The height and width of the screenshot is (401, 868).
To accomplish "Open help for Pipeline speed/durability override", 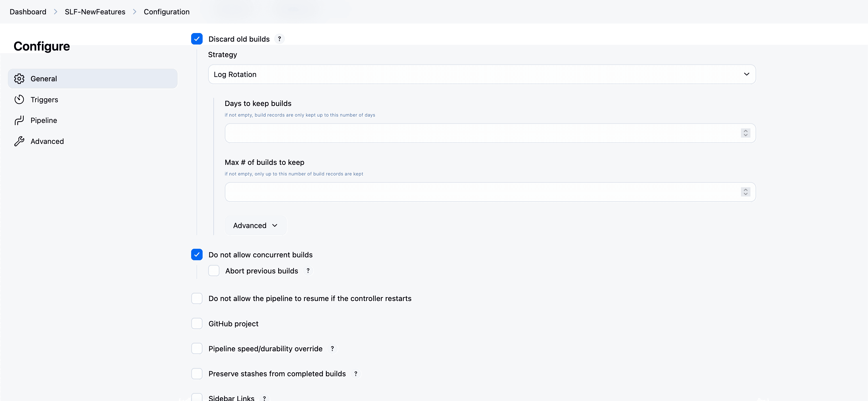I will point(332,349).
